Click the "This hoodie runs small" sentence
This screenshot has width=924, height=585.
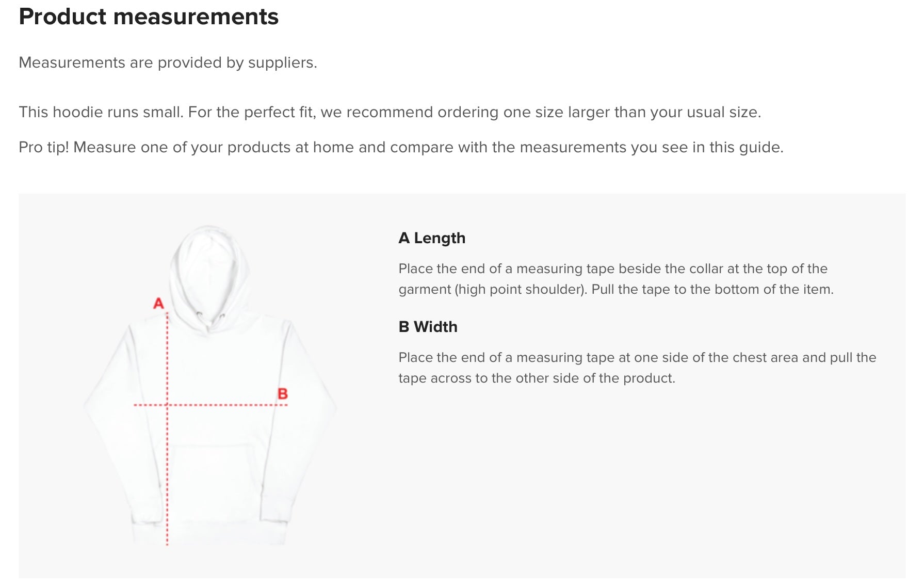pyautogui.click(x=390, y=112)
